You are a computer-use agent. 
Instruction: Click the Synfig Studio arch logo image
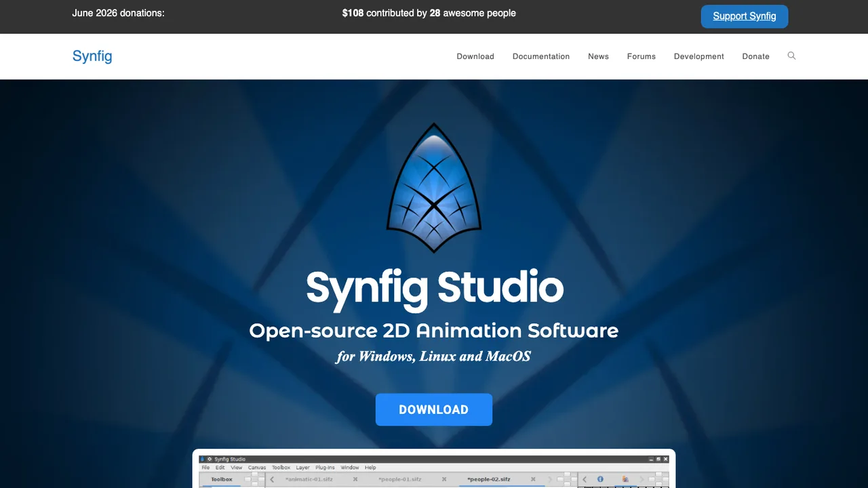(434, 188)
